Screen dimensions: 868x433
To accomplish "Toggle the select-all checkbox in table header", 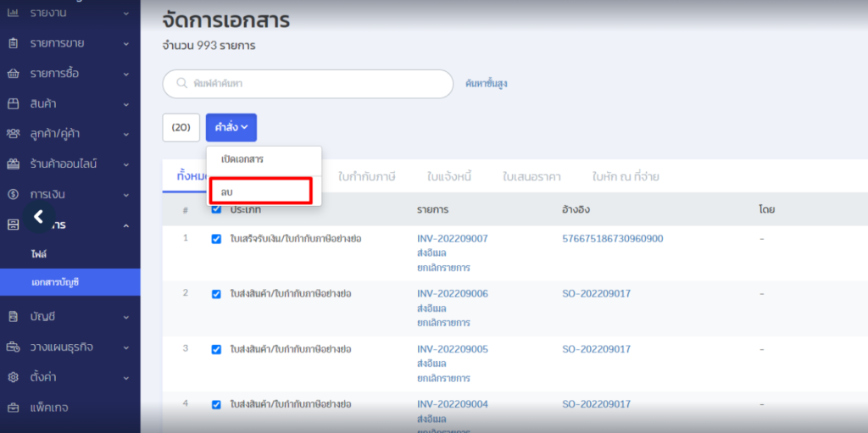I will pyautogui.click(x=216, y=209).
